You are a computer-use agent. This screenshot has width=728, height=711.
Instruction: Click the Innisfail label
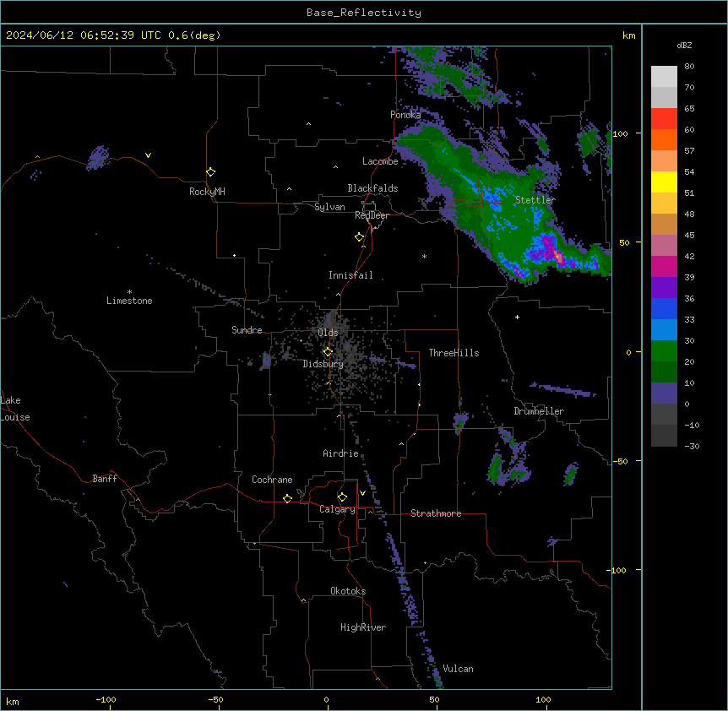click(x=350, y=275)
